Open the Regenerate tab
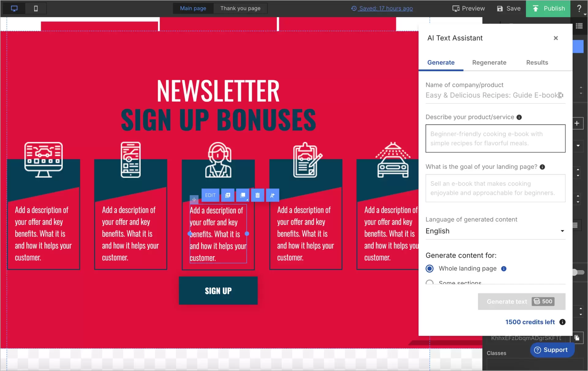Viewport: 588px width, 371px height. coord(489,62)
